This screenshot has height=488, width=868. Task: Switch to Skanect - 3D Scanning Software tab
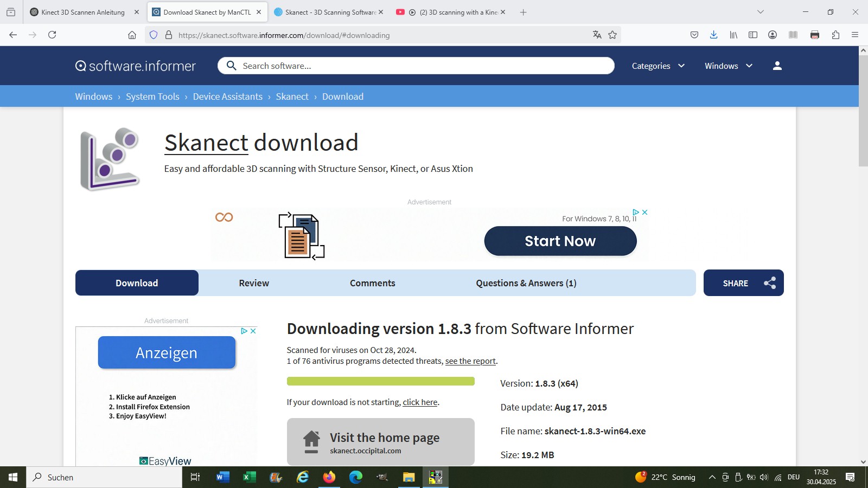(x=330, y=12)
